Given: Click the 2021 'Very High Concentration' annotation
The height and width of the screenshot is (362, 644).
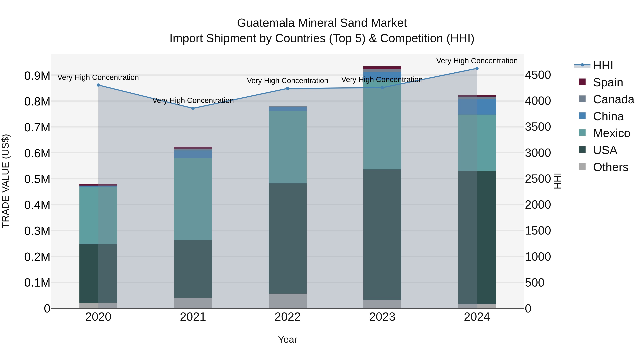Looking at the screenshot, I should [x=193, y=100].
